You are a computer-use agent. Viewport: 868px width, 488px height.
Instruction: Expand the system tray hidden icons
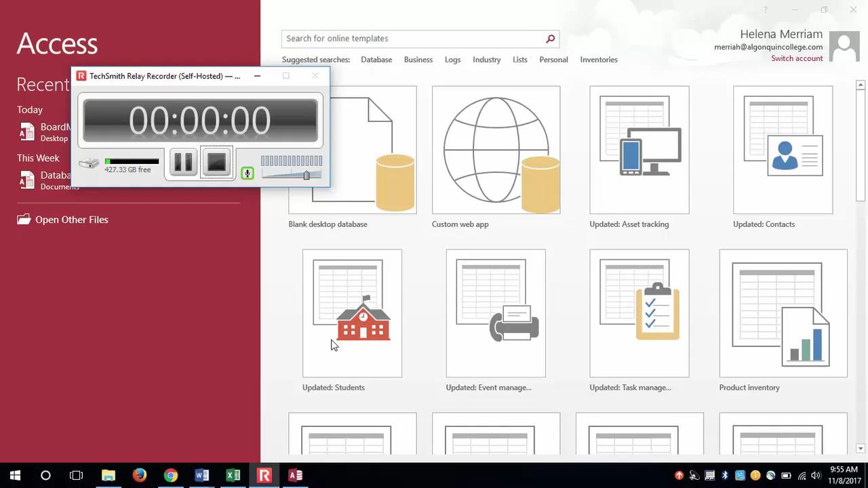(x=679, y=475)
